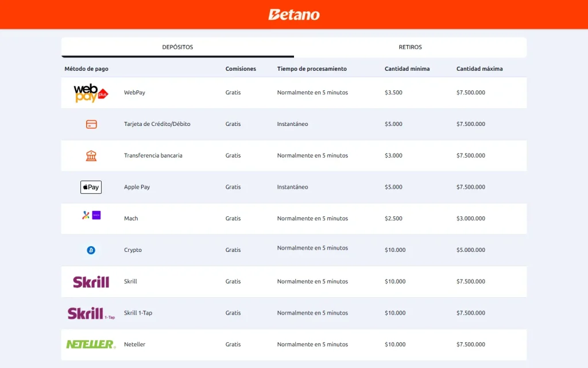Click the Tiempo de procesamiento header
The width and height of the screenshot is (588, 368).
point(312,69)
